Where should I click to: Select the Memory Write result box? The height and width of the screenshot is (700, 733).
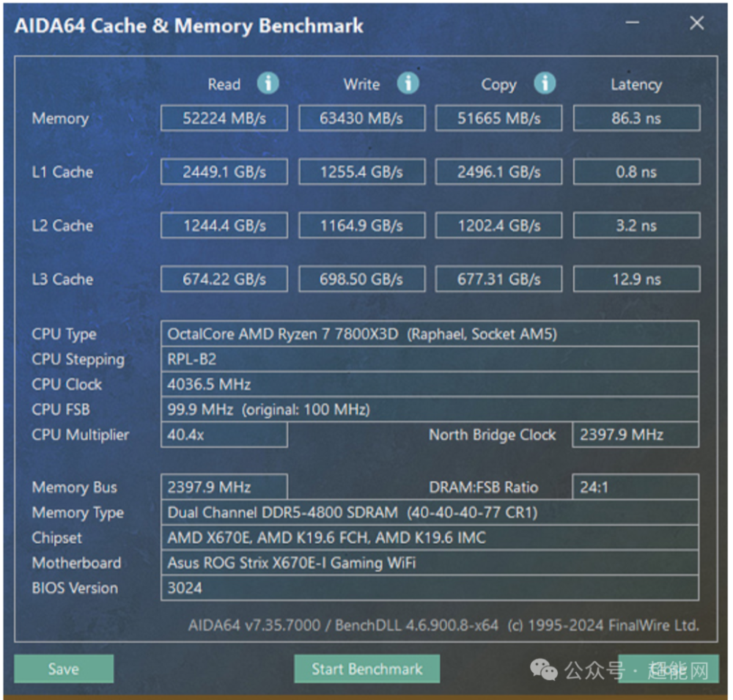point(362,118)
